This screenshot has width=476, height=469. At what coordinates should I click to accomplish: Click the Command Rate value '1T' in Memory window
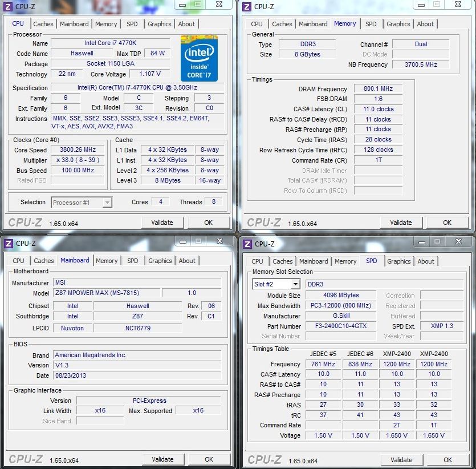(379, 160)
